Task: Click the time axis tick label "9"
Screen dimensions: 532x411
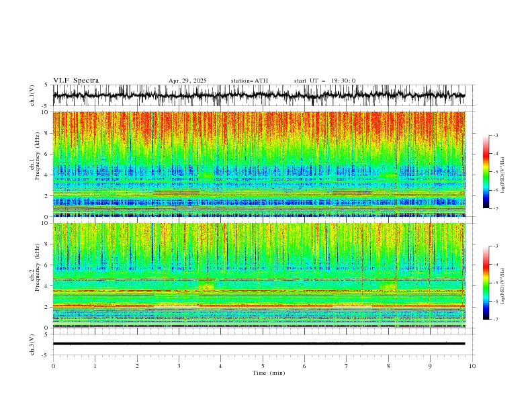Action: tap(430, 366)
